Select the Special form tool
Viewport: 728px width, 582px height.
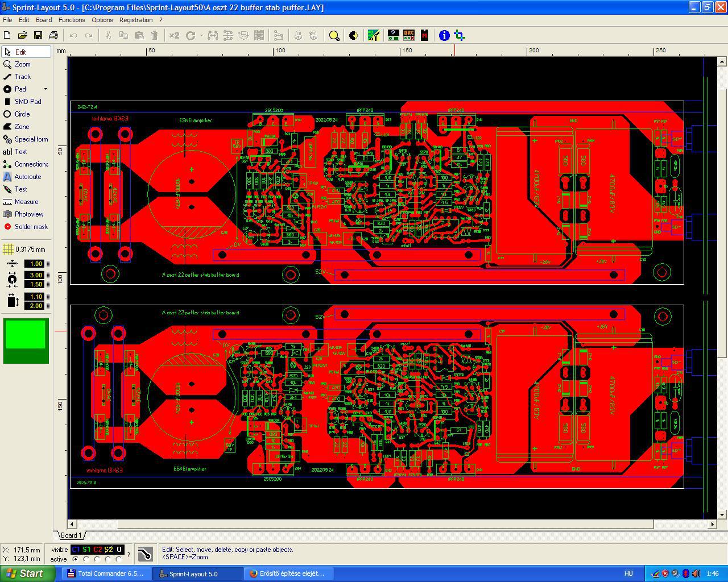[26, 139]
